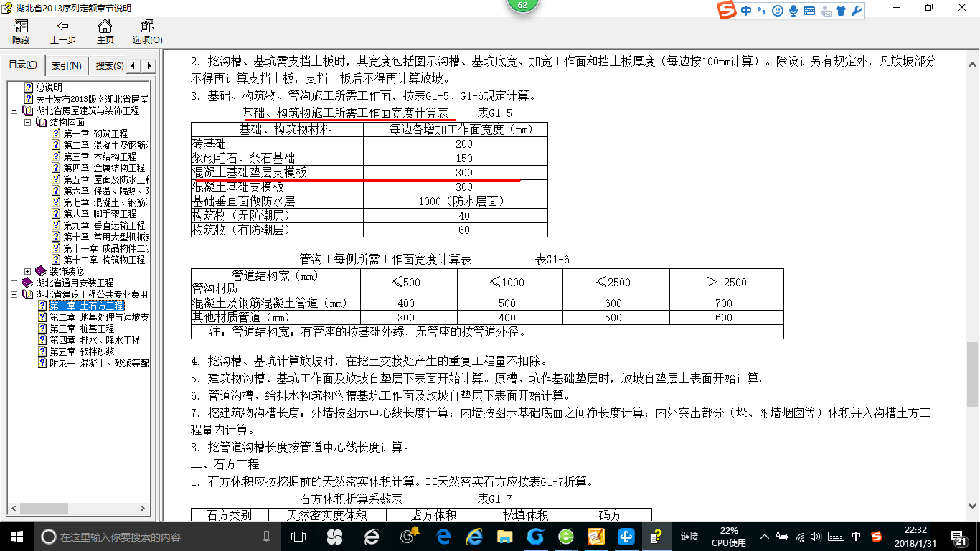Click the taskbar search microphone icon
This screenshot has width=980, height=551.
point(267,537)
